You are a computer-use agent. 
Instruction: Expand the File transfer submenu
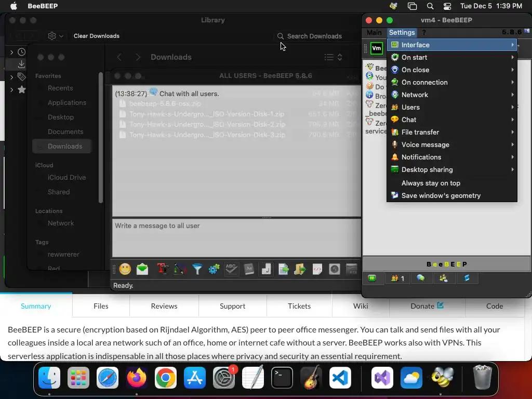(x=453, y=132)
